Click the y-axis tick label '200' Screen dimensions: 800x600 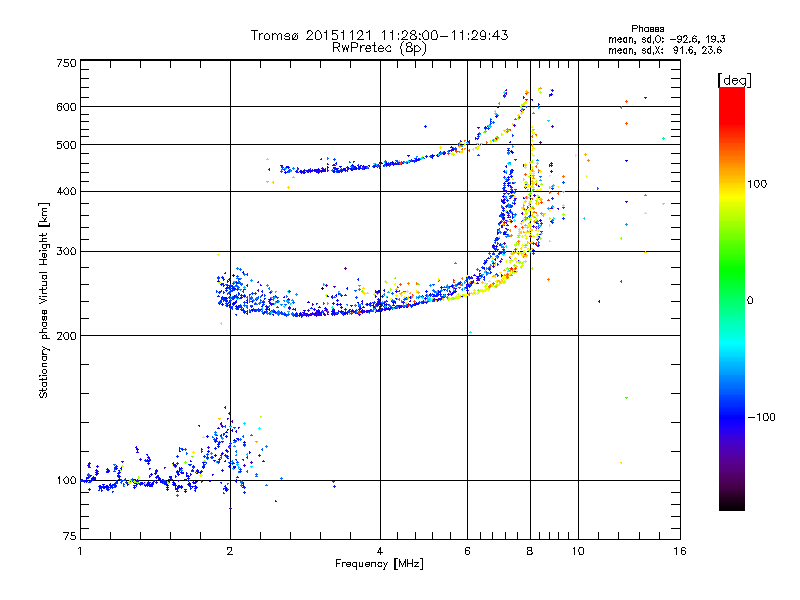click(x=66, y=336)
